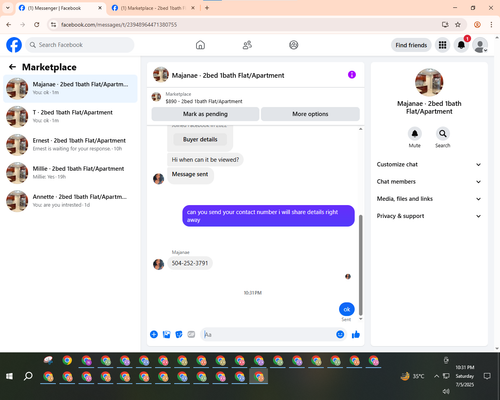This screenshot has height=400, width=500.
Task: Select the sent 'ok' message bubble
Action: point(347,309)
